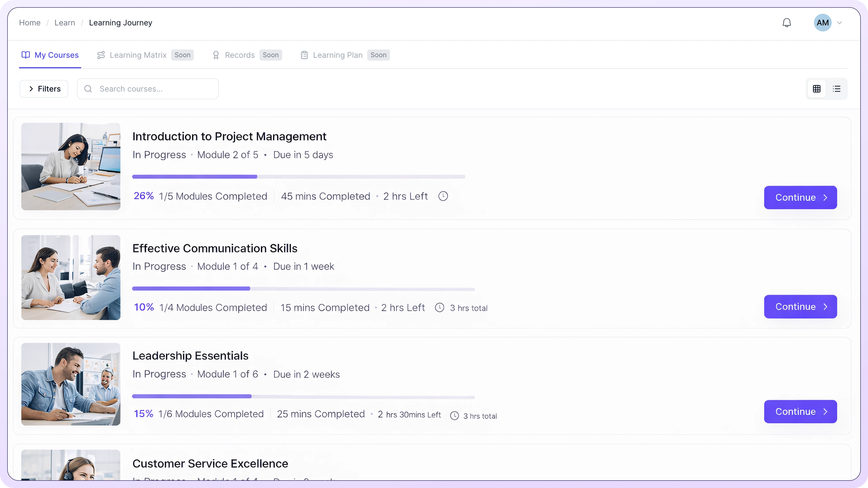Switch to list view
868x488 pixels.
tap(836, 89)
